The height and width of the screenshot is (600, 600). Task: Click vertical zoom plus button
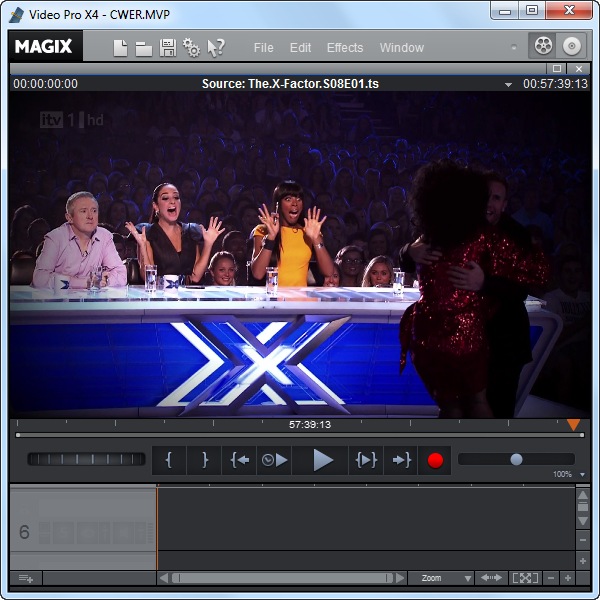[x=583, y=561]
